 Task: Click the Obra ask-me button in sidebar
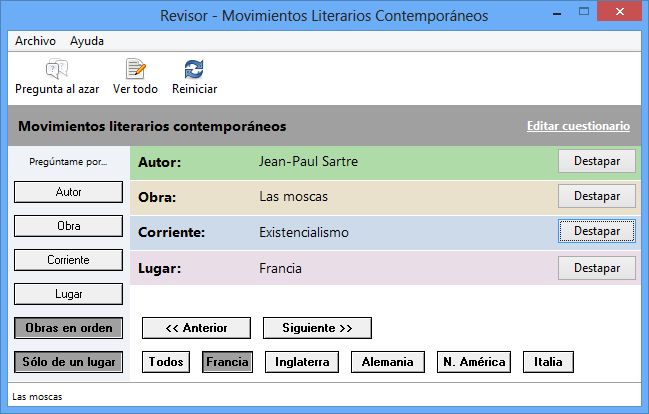[x=69, y=226]
